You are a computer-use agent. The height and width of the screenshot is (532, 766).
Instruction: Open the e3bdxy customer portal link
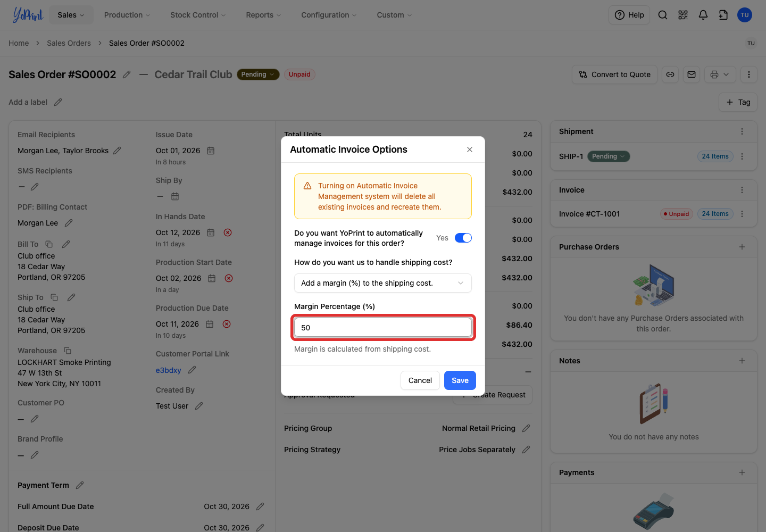[x=169, y=370]
